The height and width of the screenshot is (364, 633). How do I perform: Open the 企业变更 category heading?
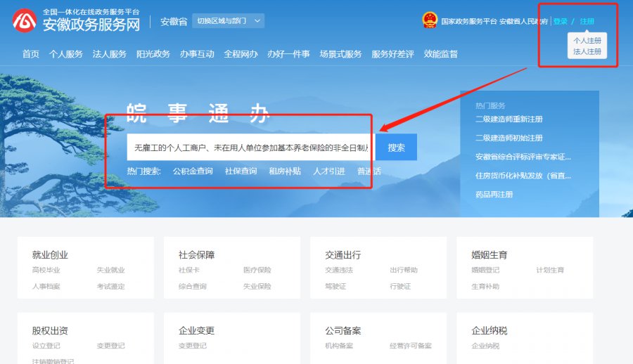click(x=197, y=331)
